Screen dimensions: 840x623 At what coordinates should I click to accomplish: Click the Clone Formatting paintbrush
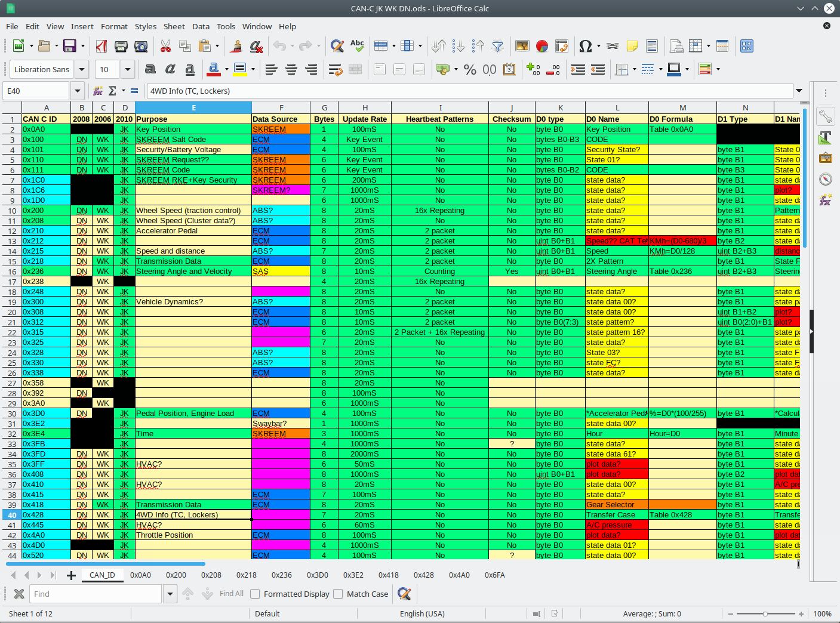pos(236,46)
